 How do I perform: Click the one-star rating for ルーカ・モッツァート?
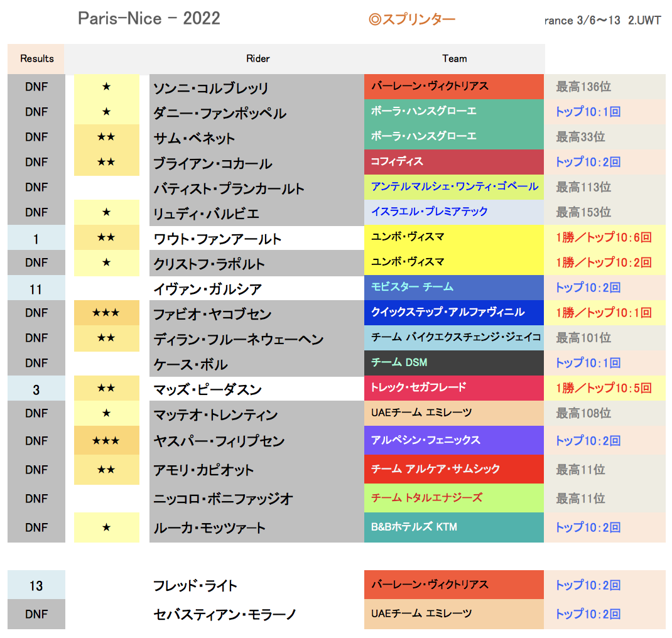click(x=106, y=527)
